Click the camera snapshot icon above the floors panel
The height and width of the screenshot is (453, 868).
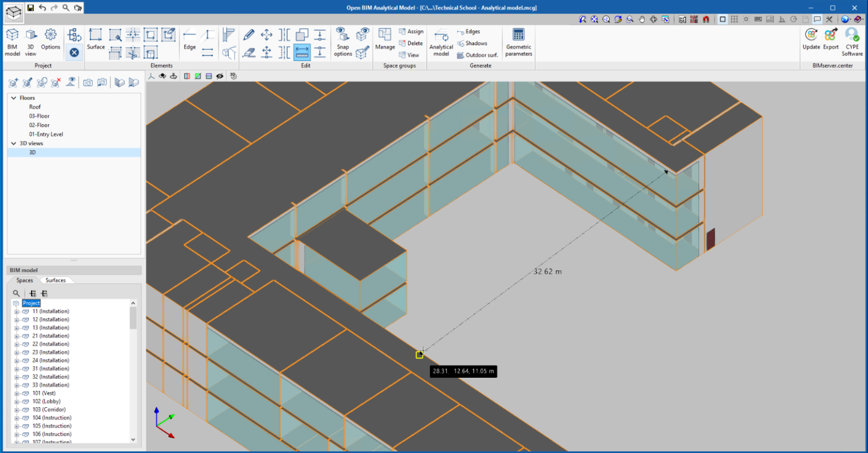click(x=88, y=82)
